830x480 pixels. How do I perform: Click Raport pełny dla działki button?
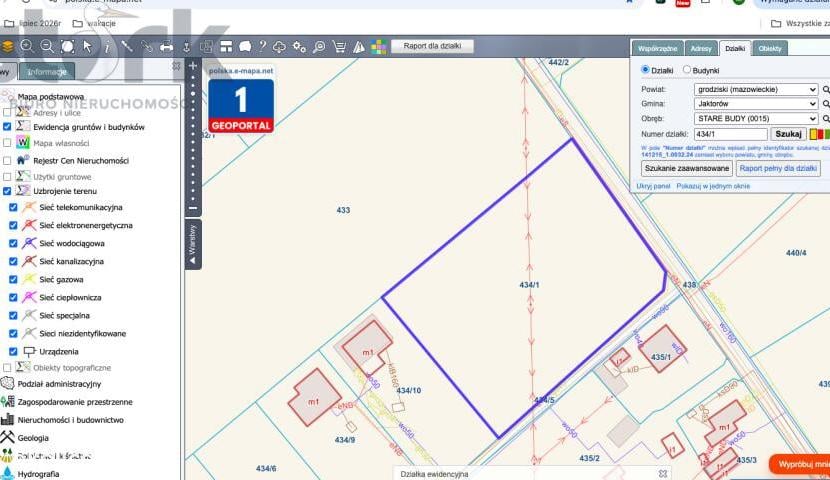point(778,168)
